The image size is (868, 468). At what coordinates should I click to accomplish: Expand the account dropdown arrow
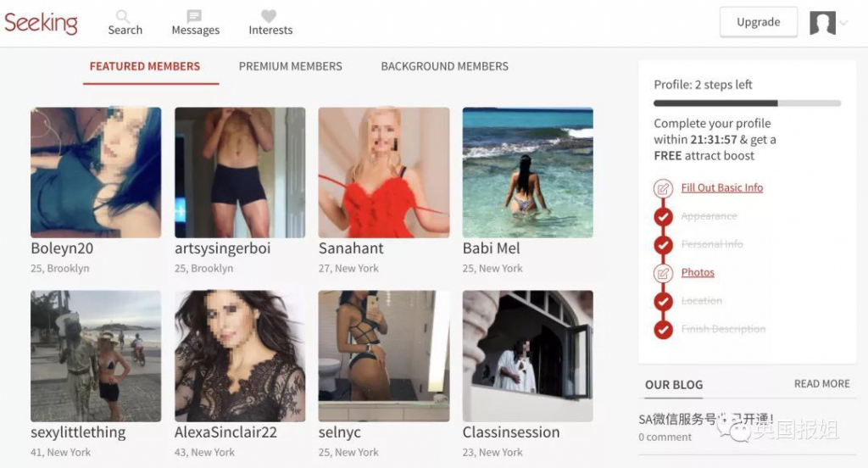pos(843,23)
